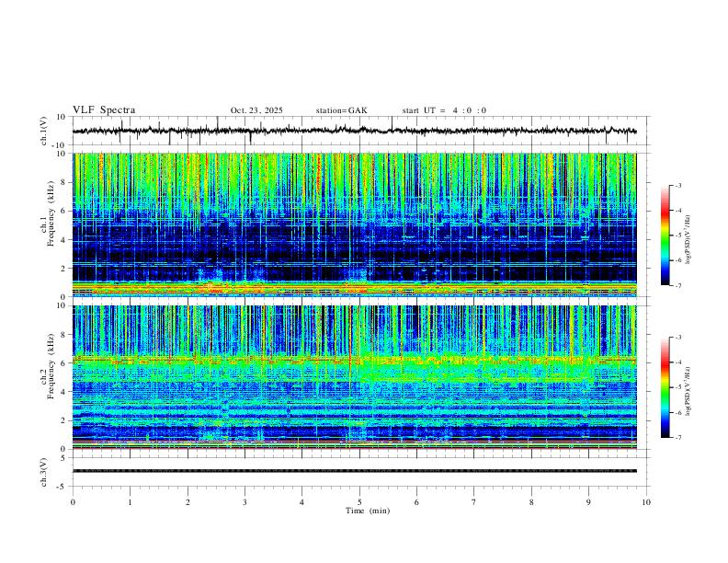The width and height of the screenshot is (728, 563).
Task: Click the "Time (min)" axis label
Action: point(368,511)
